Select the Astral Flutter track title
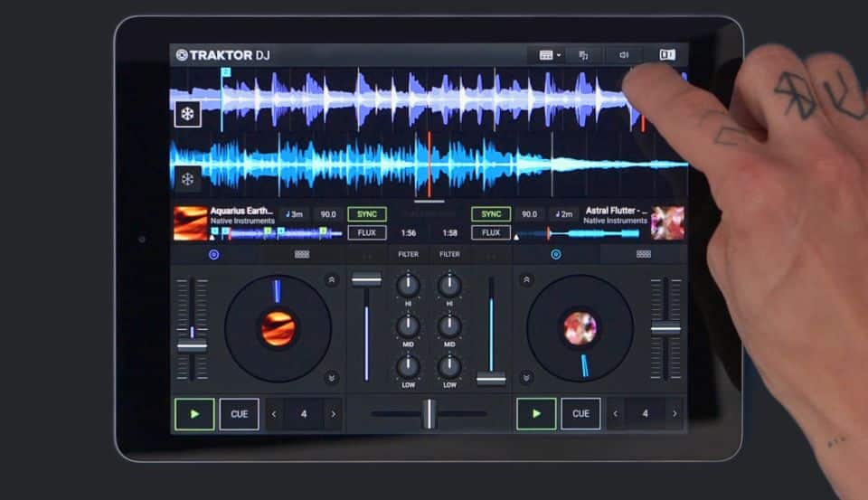 [616, 211]
